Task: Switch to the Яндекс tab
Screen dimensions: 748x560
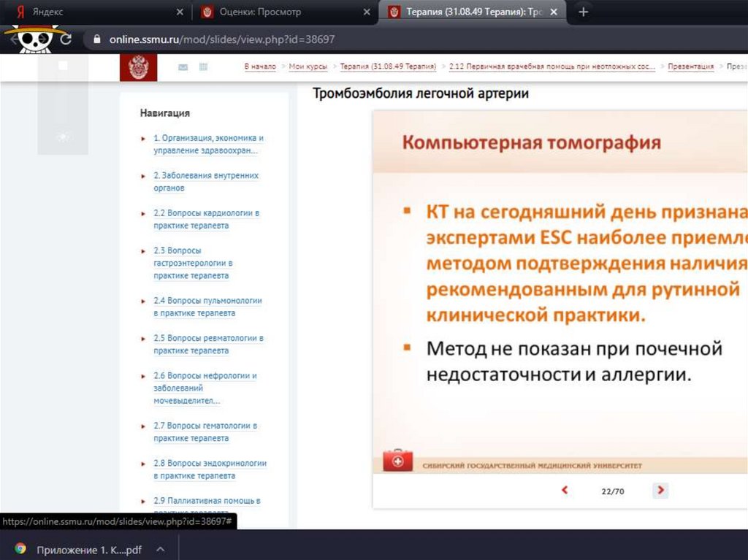Action: pos(95,12)
